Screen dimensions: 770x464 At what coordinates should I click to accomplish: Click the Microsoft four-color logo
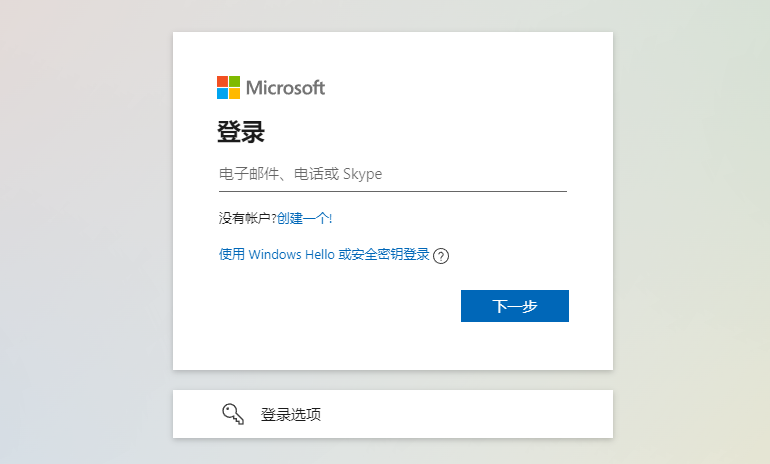tap(228, 87)
